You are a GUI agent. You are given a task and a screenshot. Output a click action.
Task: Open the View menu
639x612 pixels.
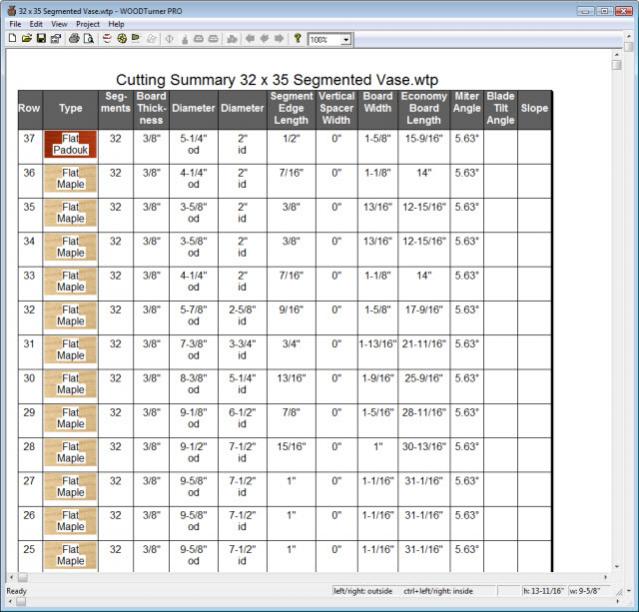pyautogui.click(x=60, y=23)
